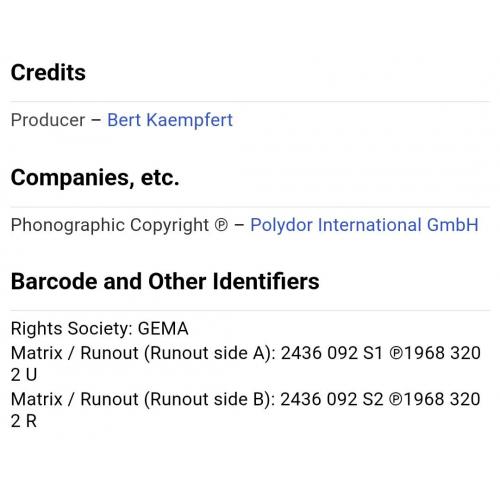Click the GEMA rights society value

(x=163, y=329)
